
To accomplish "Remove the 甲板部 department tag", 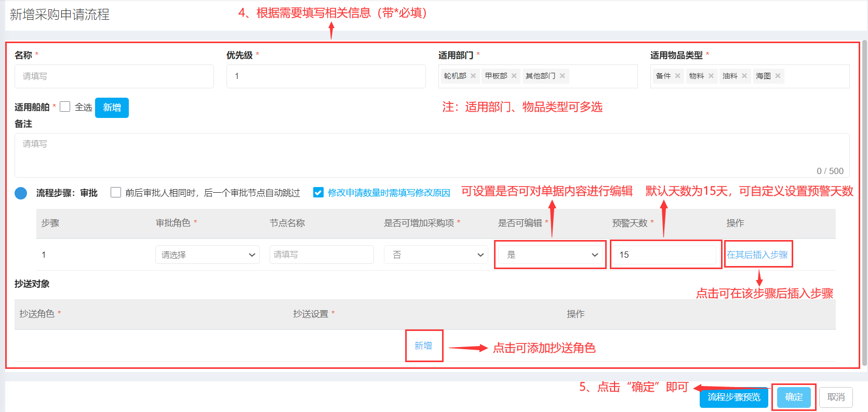I will tap(514, 76).
